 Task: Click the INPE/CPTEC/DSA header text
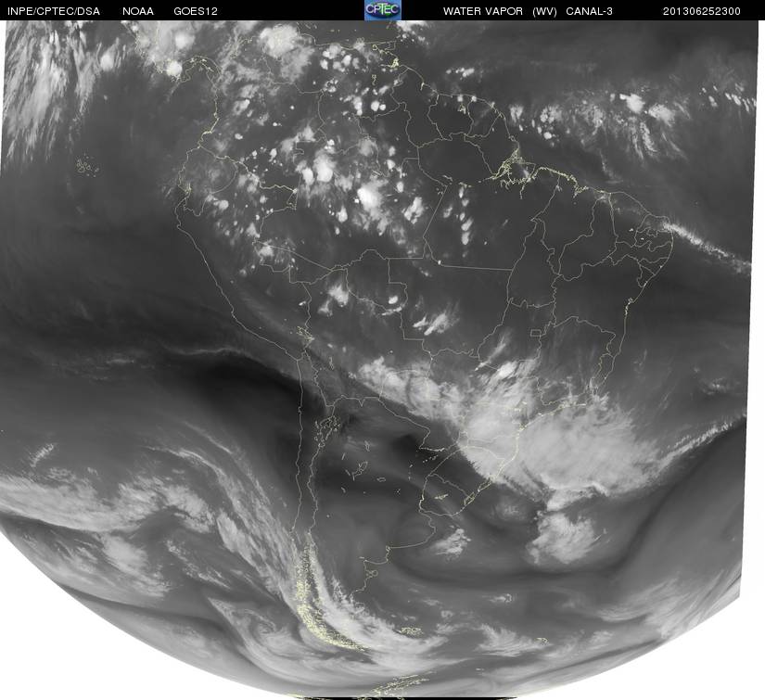[x=54, y=11]
